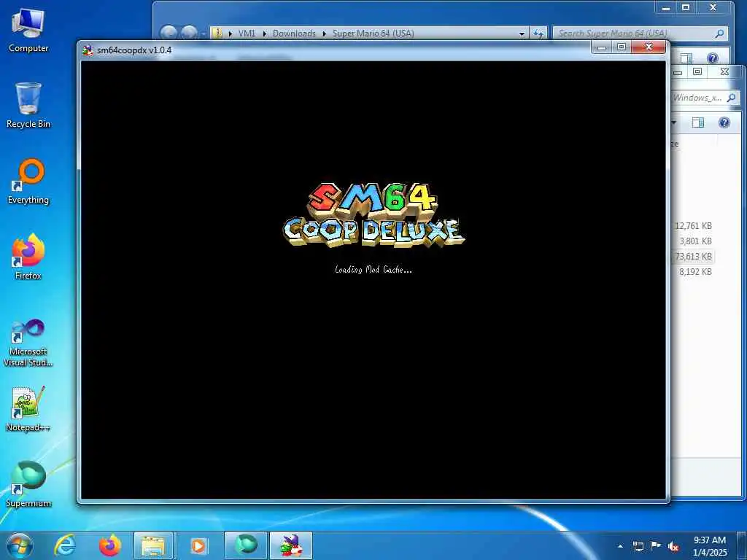
Task: Select the Supermium desktop shortcut
Action: tap(28, 484)
